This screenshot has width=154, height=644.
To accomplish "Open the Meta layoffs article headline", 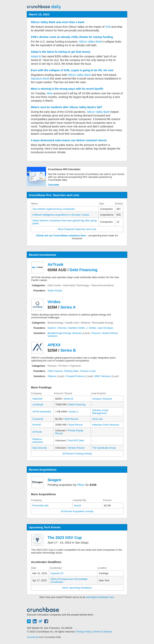I will (x=67, y=89).
